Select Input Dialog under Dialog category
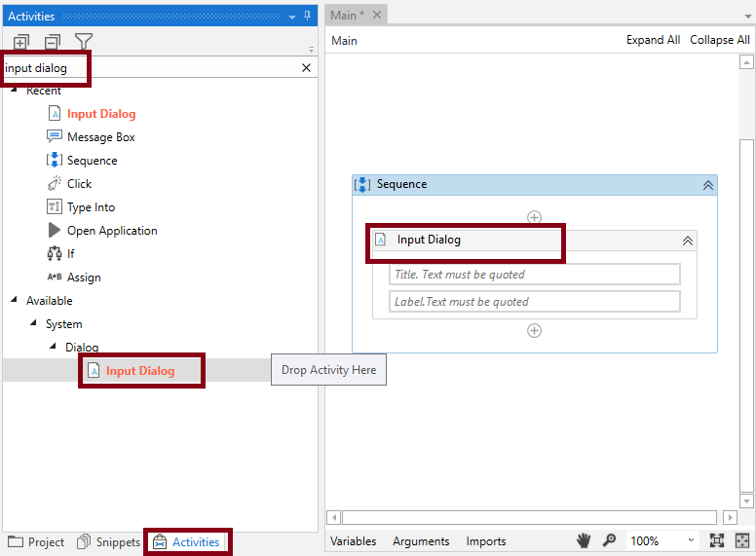 (140, 371)
